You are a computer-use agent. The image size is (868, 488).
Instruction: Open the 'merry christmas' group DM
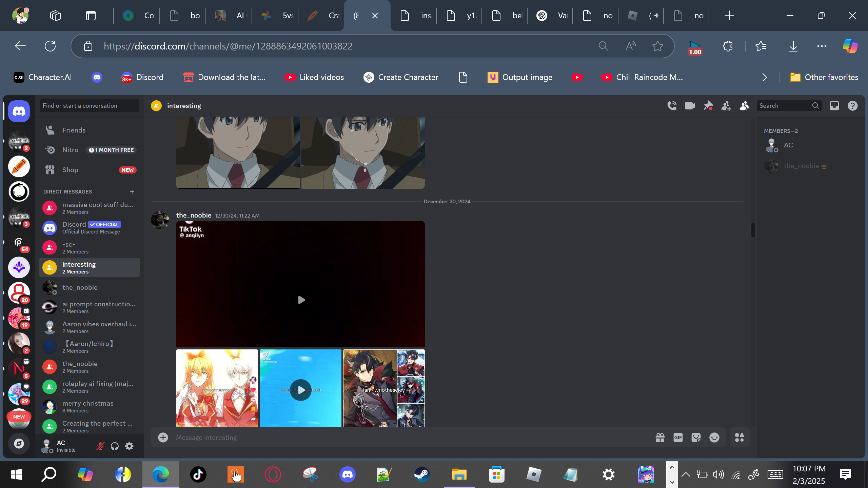(90, 406)
